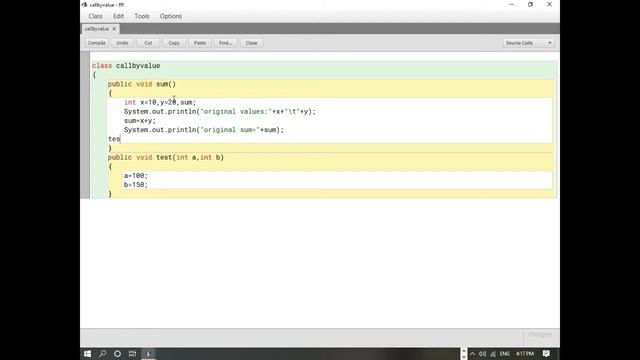Click the ENG language indicator
Screen dimensions: 640x360
pos(504,354)
